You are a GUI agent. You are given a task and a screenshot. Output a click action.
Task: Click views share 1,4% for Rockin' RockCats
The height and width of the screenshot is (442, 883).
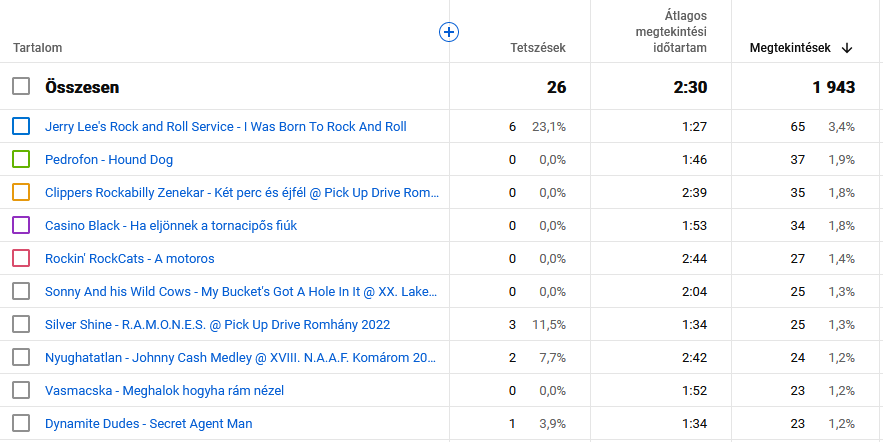(841, 258)
